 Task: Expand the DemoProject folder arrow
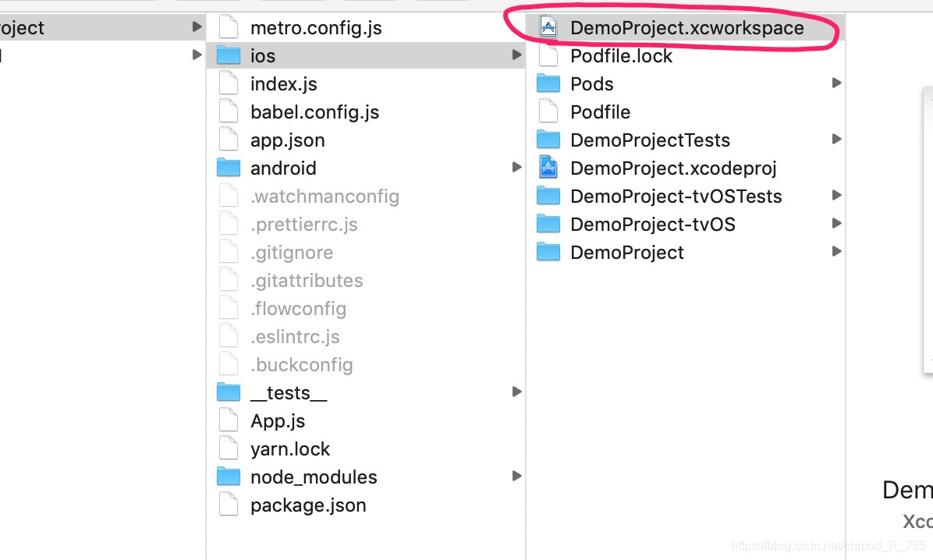click(836, 251)
